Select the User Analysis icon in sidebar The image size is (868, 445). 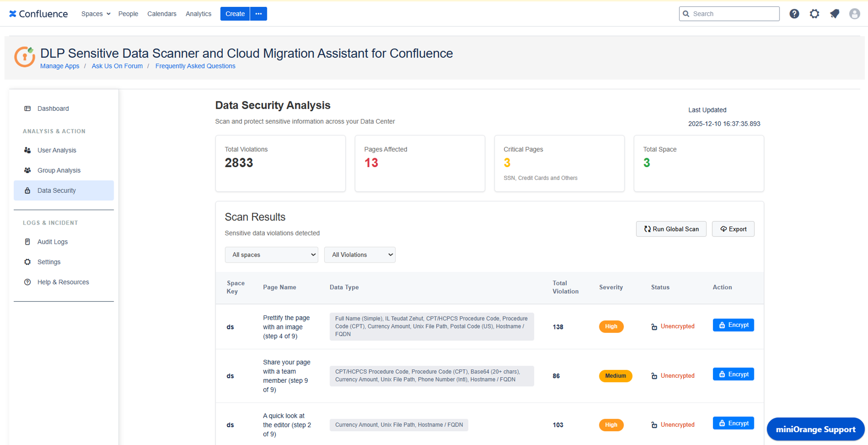(27, 150)
